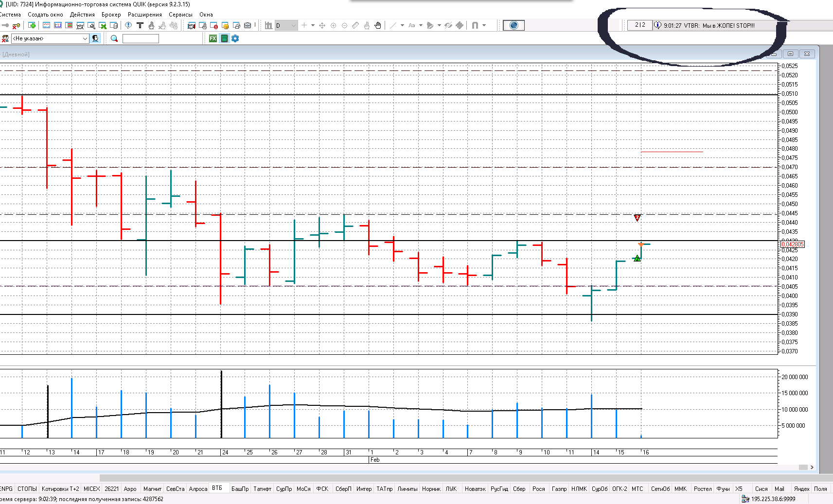Open the 'Не указан' client dropdown
The width and height of the screenshot is (833, 504).
[85, 38]
